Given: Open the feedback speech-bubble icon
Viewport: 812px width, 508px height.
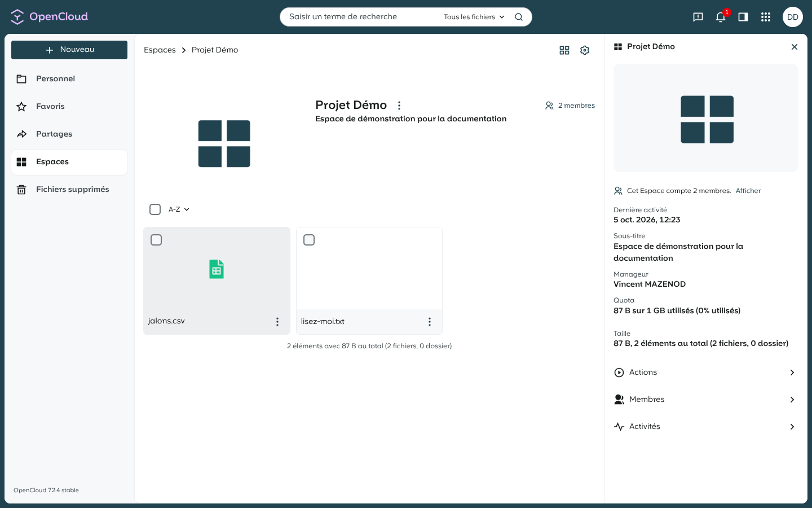Looking at the screenshot, I should tap(698, 17).
